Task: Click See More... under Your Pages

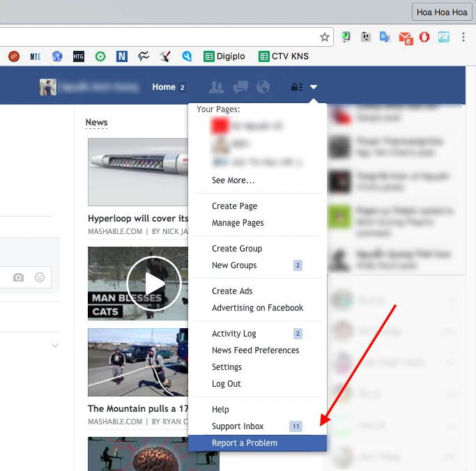Action: pos(233,180)
